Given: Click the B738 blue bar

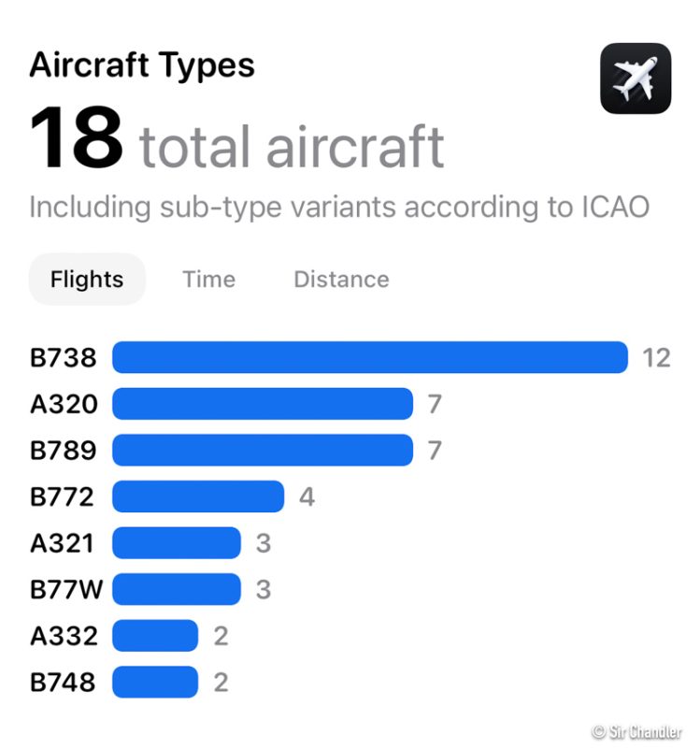Looking at the screenshot, I should pos(369,357).
